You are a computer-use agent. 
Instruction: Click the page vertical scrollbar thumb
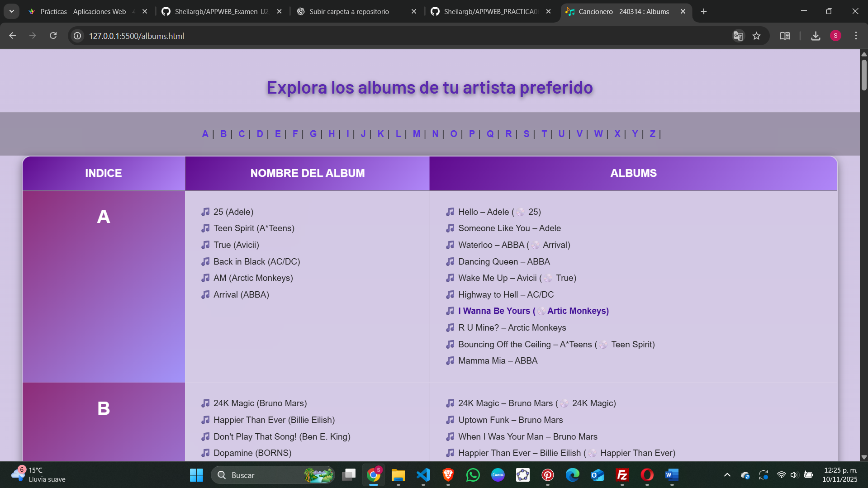pos(864,75)
